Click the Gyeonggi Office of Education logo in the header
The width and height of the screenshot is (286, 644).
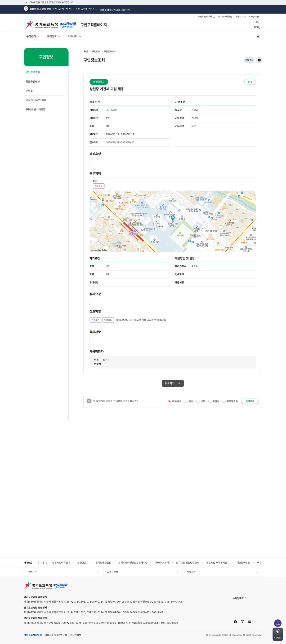(x=51, y=25)
